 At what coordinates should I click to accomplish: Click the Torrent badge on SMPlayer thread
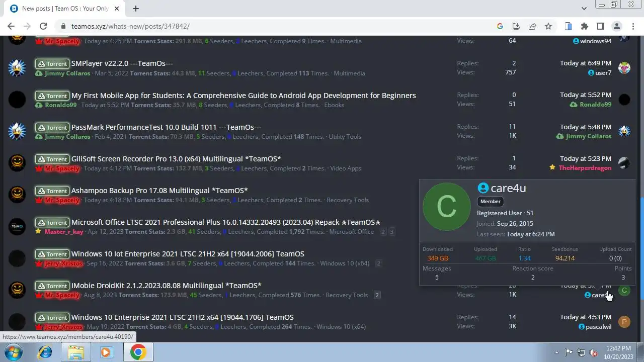tap(52, 64)
